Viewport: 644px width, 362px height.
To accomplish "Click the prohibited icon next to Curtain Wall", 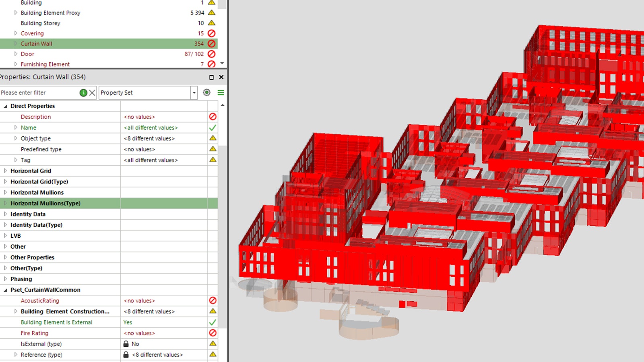I will [211, 43].
